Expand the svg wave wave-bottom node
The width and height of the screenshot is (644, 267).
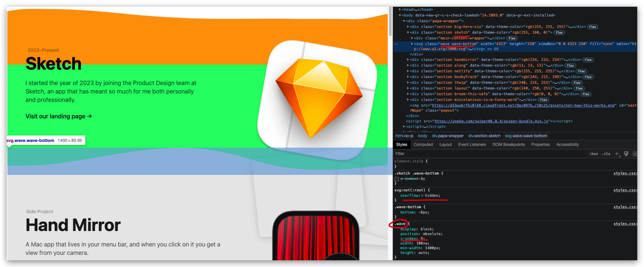point(412,44)
